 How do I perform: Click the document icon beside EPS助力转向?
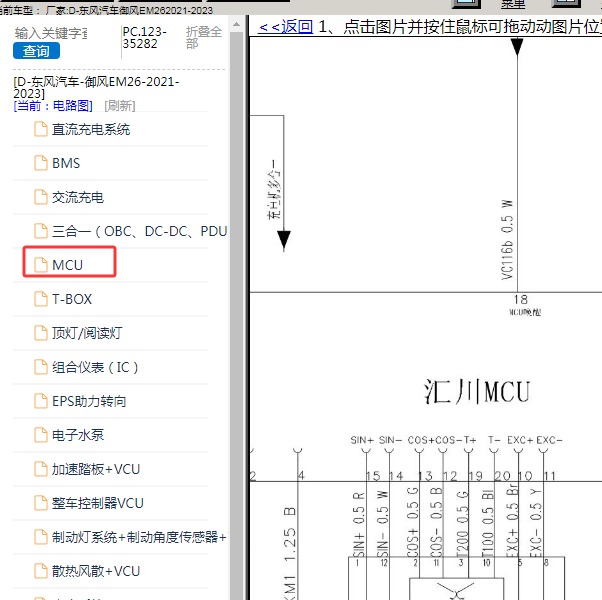coord(41,401)
